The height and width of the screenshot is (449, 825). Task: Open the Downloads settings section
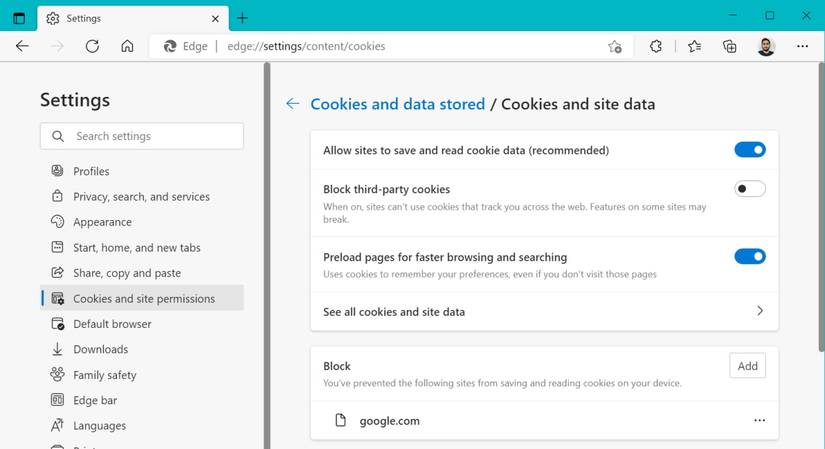pos(100,349)
